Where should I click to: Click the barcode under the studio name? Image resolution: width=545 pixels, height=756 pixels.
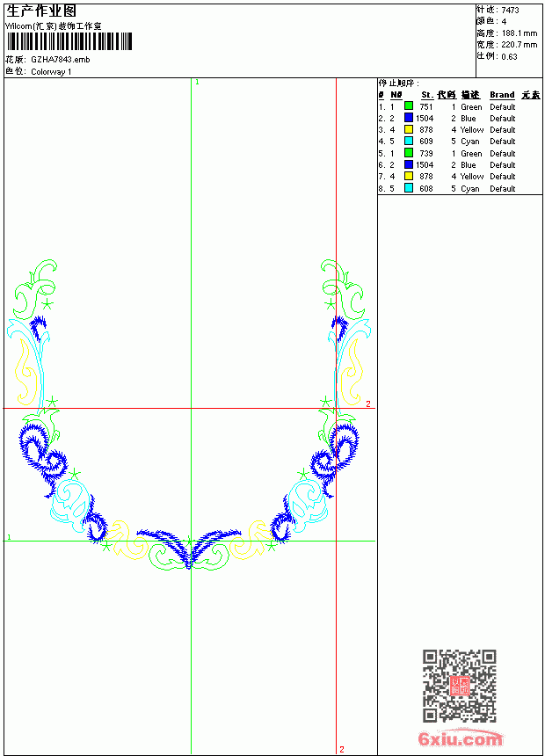point(69,41)
